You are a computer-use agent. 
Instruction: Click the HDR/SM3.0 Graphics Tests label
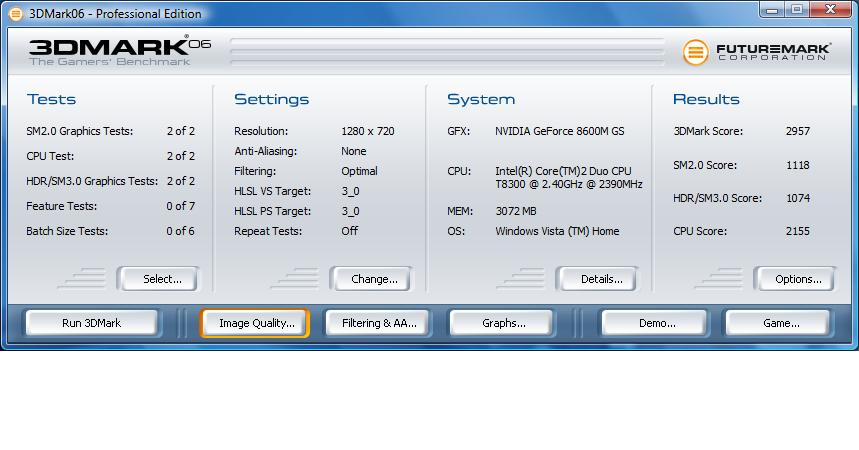click(x=91, y=181)
